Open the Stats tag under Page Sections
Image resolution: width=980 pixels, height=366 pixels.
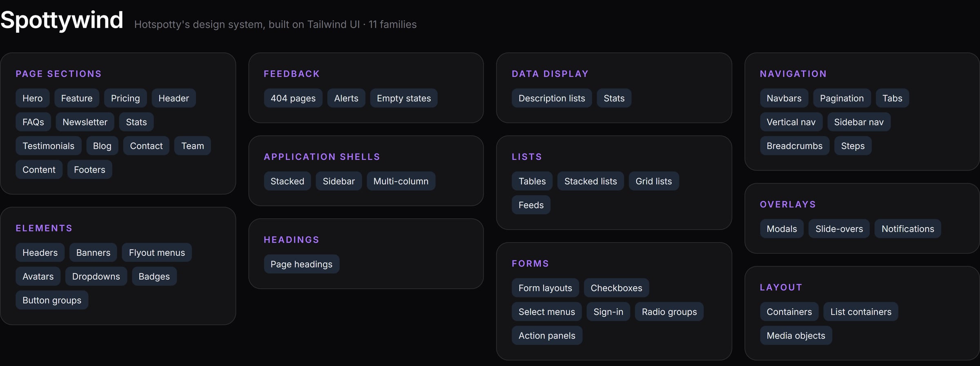136,122
